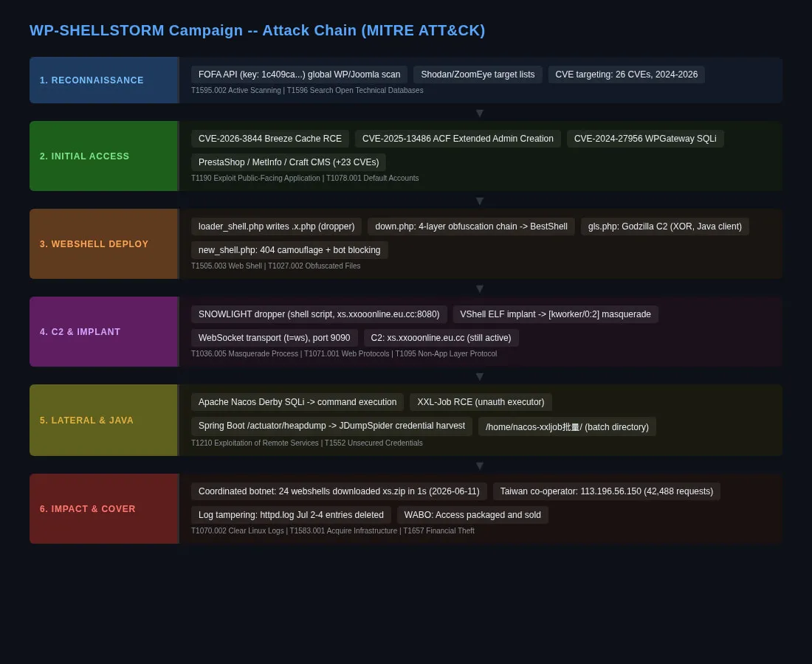Click the WebSocket transport port 9090 chip

point(275,338)
